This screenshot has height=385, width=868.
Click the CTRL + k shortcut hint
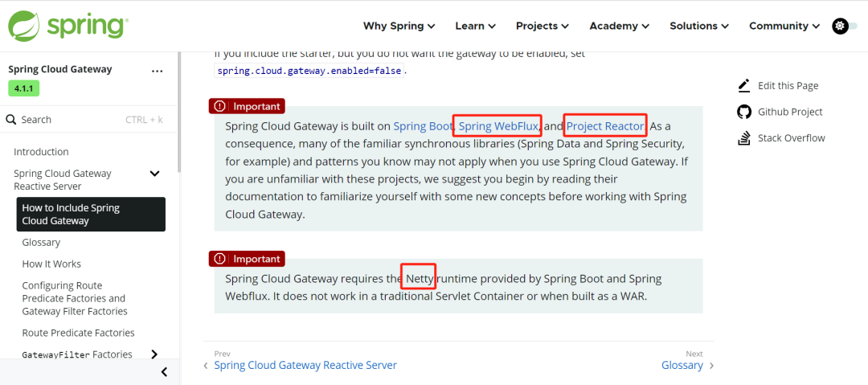(x=144, y=120)
